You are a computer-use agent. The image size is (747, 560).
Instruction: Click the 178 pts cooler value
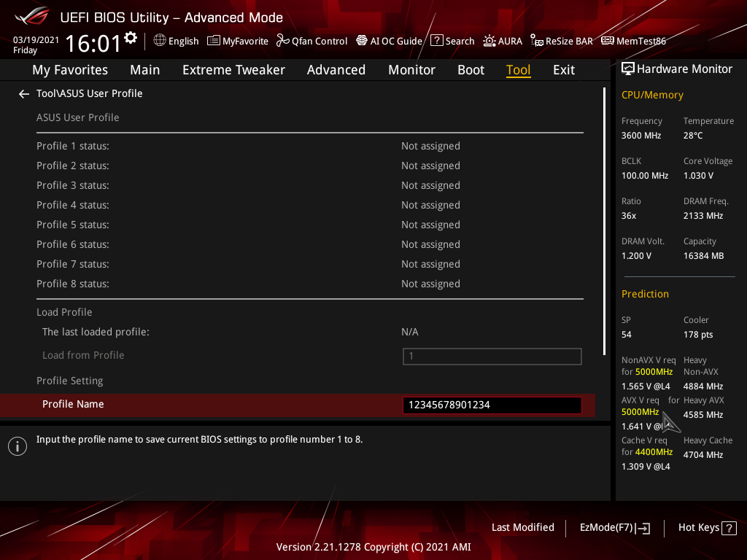point(698,335)
